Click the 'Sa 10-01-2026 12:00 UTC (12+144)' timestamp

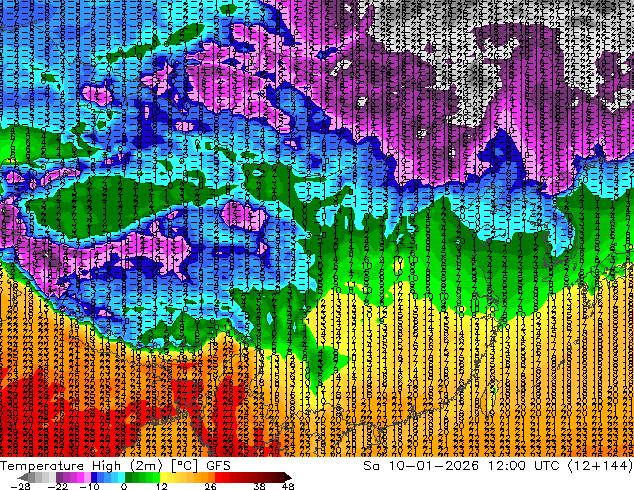[498, 465]
